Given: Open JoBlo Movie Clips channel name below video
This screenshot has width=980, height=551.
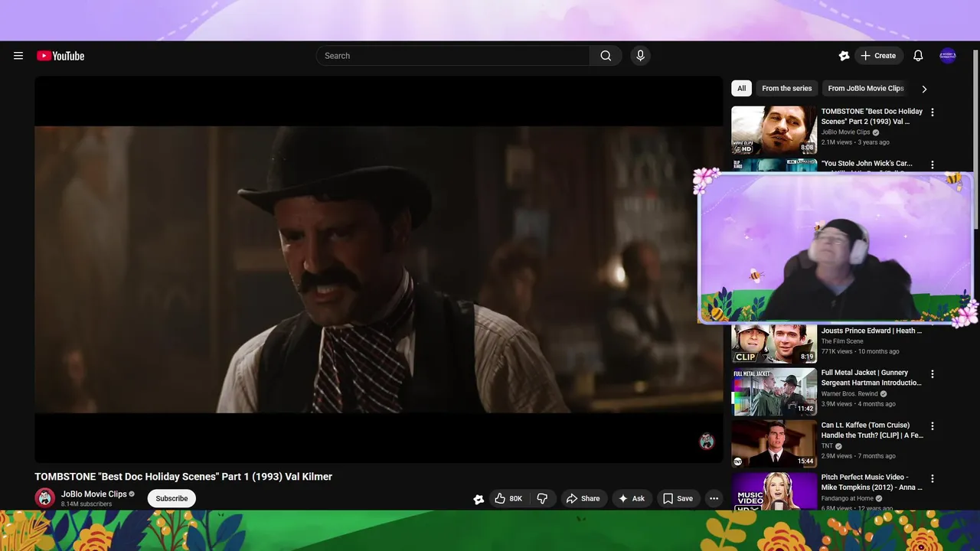Looking at the screenshot, I should [94, 494].
